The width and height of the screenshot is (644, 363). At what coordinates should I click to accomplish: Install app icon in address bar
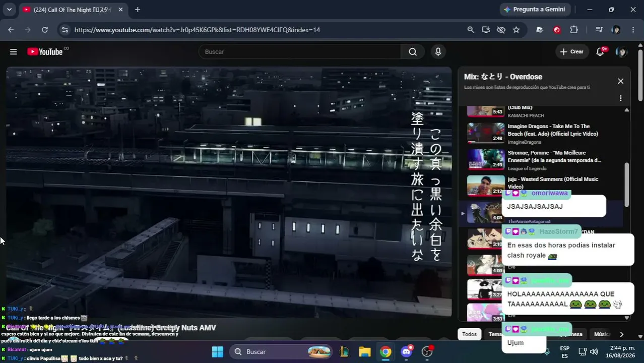[486, 30]
